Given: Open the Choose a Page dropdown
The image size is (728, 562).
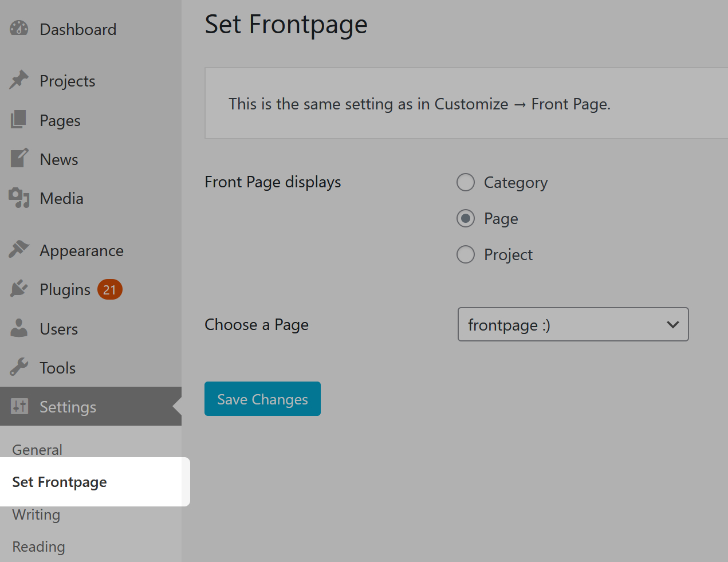Looking at the screenshot, I should [573, 324].
